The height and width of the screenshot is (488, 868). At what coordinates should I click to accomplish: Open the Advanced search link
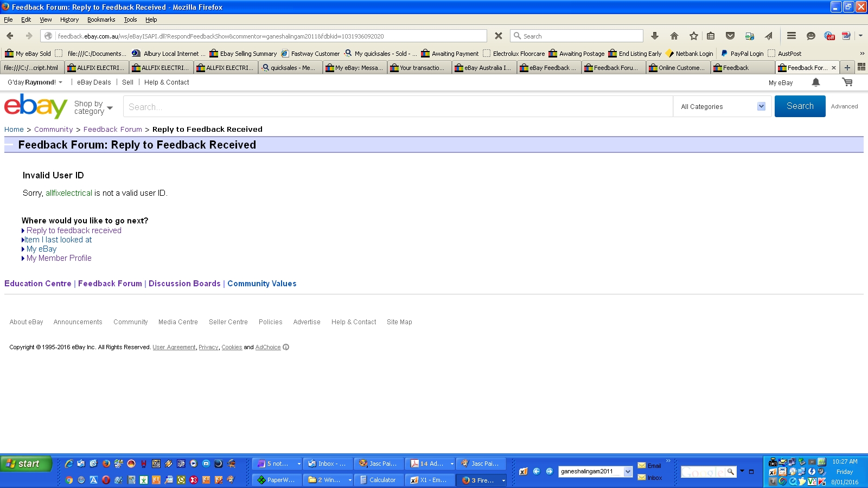[x=844, y=106]
